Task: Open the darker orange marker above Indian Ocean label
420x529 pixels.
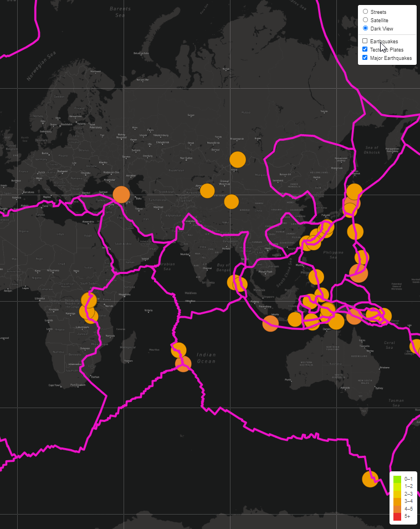Action: coord(183,364)
